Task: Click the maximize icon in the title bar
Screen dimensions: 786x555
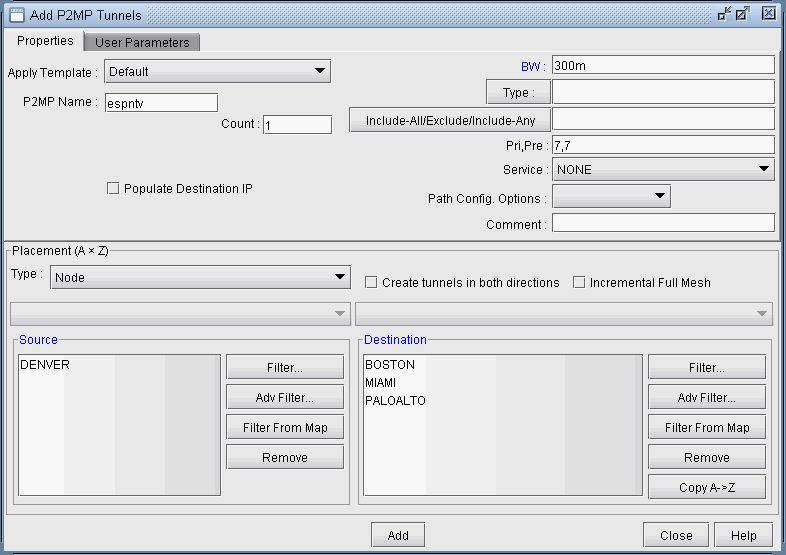Action: (x=742, y=14)
